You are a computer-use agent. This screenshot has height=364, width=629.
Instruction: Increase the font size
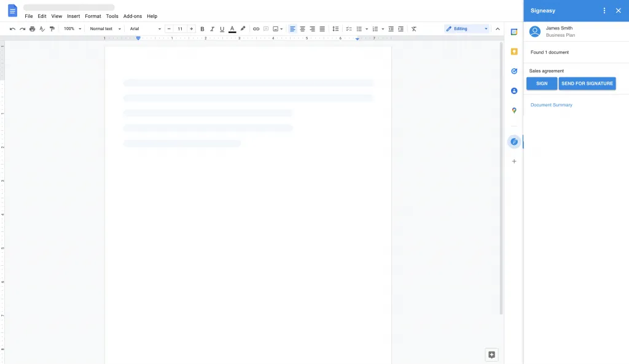point(192,29)
